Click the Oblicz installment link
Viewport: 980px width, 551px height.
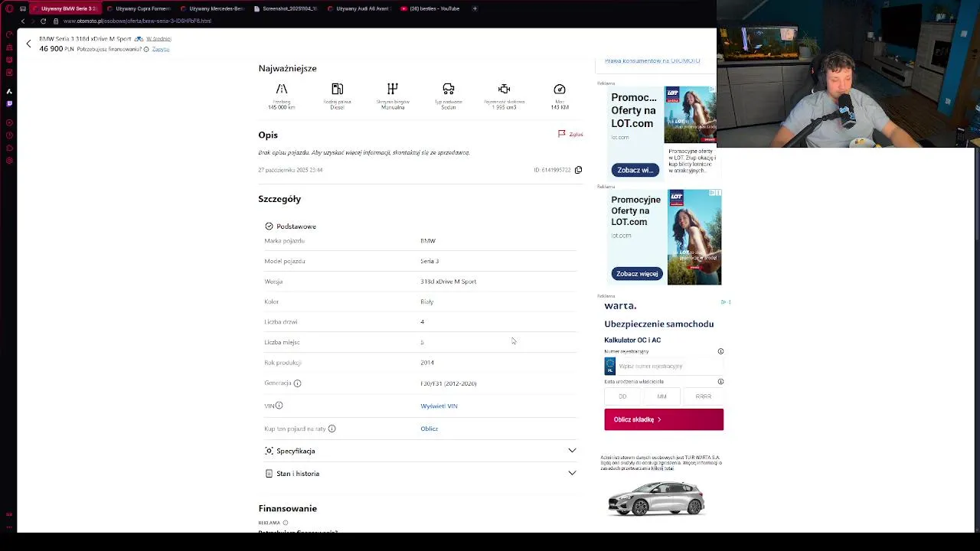click(x=429, y=429)
